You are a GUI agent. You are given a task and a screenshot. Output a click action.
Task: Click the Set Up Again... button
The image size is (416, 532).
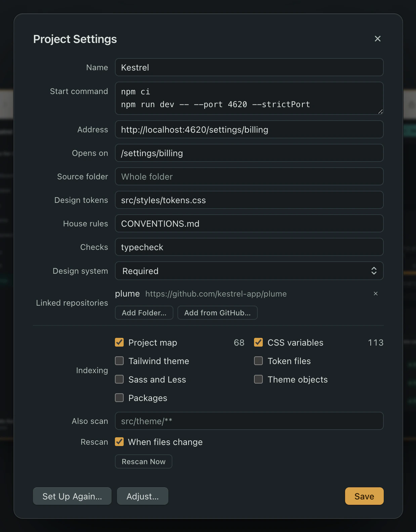[x=72, y=496]
